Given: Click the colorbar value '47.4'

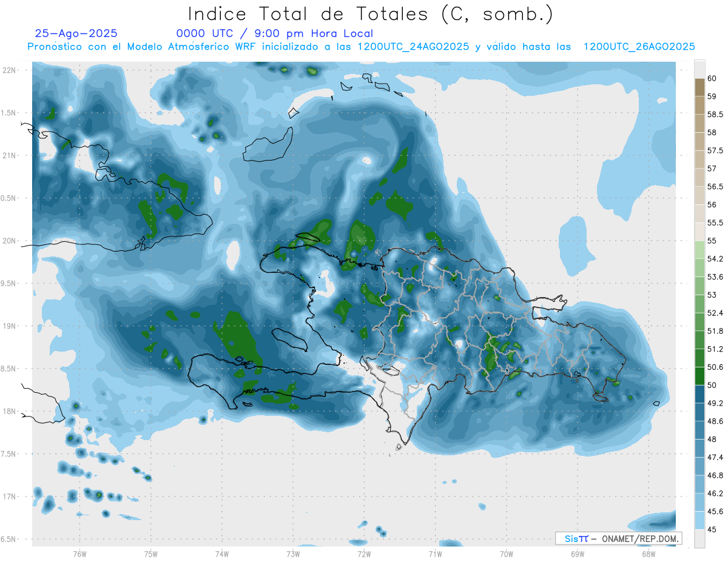Looking at the screenshot, I should click(715, 457).
